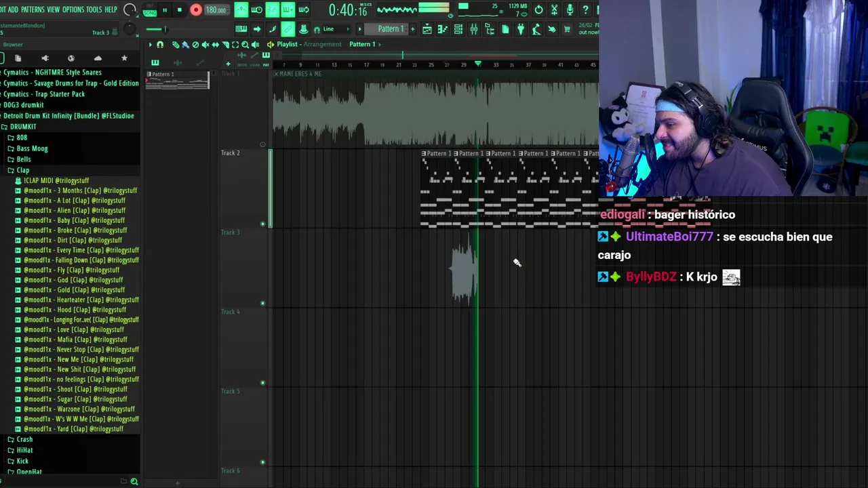Click the song position slider bar
The image size is (868, 488).
(186, 29)
